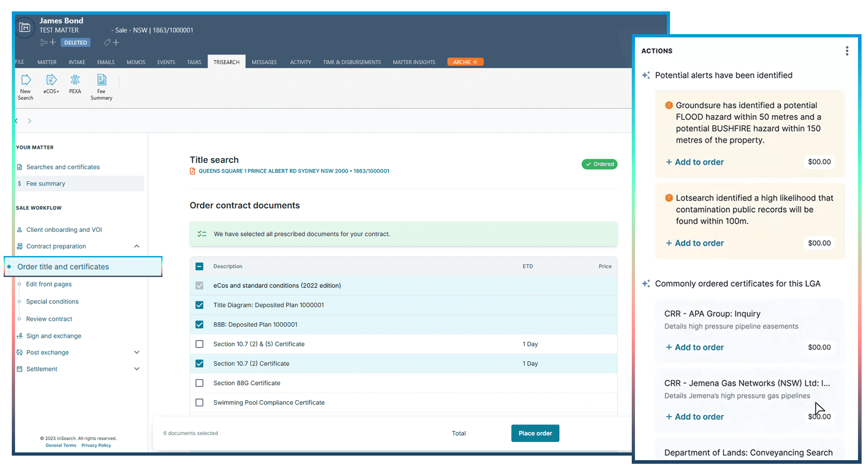Open the MATTER tab
The height and width of the screenshot is (467, 868).
[x=47, y=62]
